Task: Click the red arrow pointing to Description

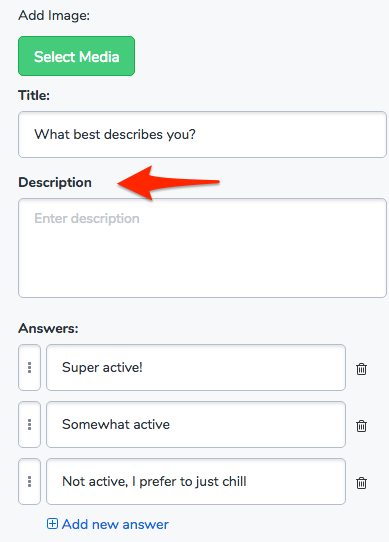Action: tap(169, 182)
